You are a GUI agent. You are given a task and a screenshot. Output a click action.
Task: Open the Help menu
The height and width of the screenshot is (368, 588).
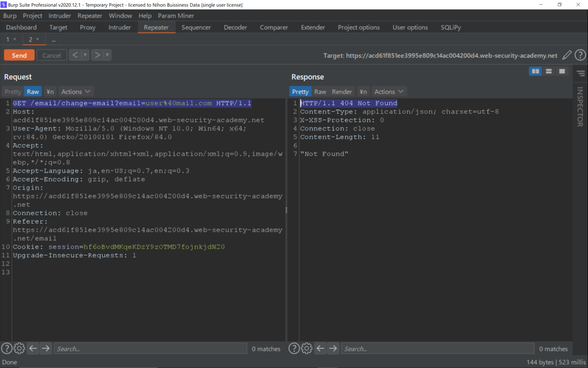pos(145,16)
